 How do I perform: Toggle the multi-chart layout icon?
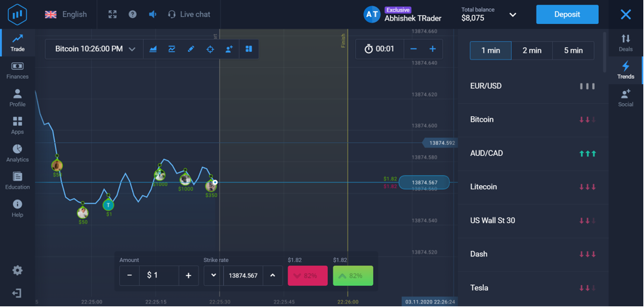tap(248, 49)
